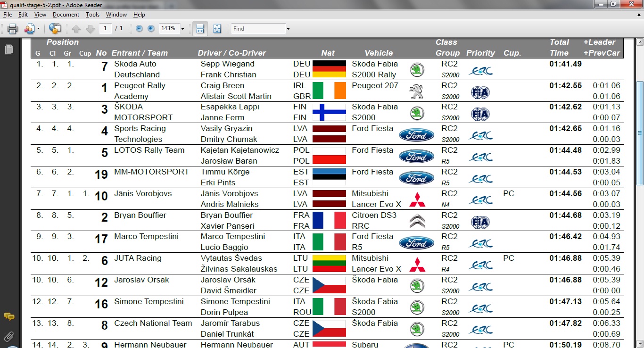Click the Find search field
The image size is (644, 348).
258,29
